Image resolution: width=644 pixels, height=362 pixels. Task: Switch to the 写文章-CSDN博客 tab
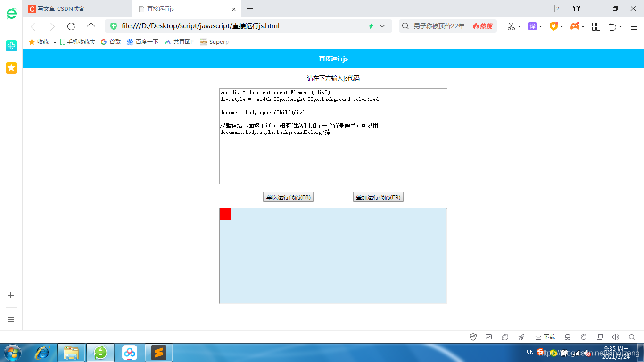click(78, 8)
